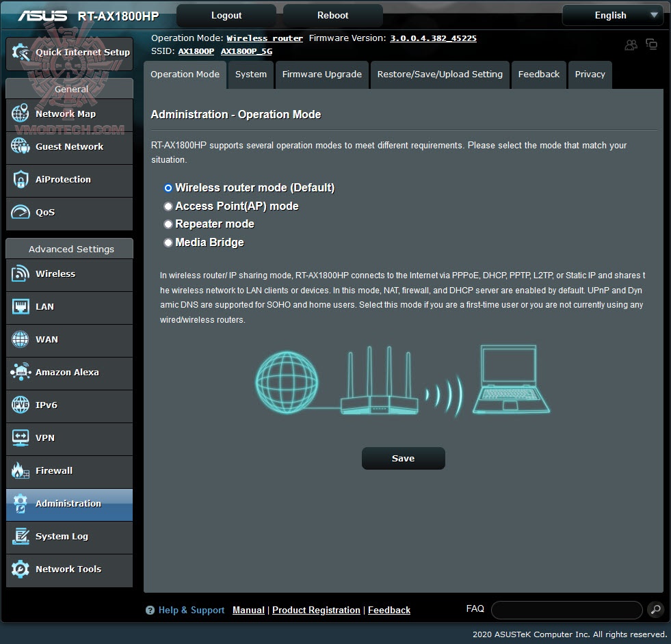Click the QoS gauge icon
The height and width of the screenshot is (644, 671).
20,212
